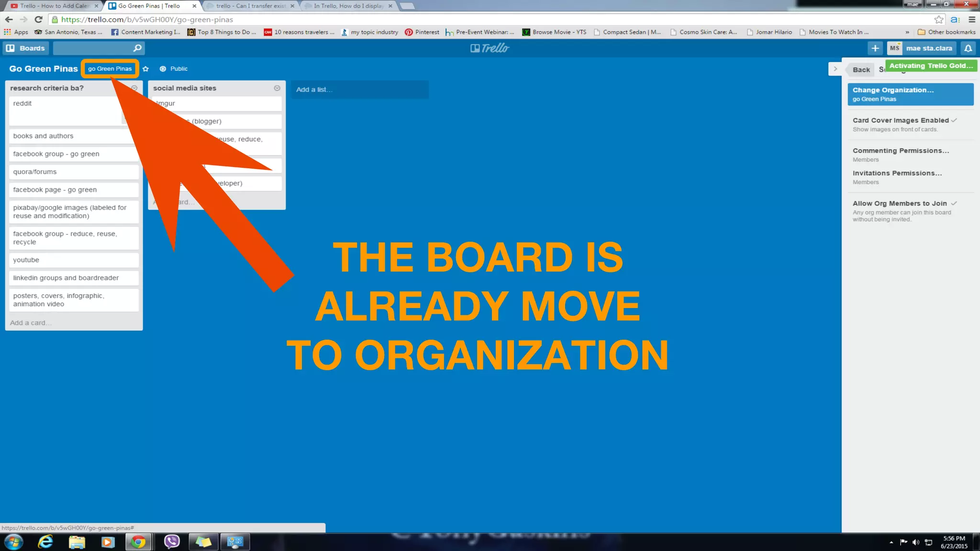Click the Add a list field
980x551 pixels.
click(x=360, y=89)
